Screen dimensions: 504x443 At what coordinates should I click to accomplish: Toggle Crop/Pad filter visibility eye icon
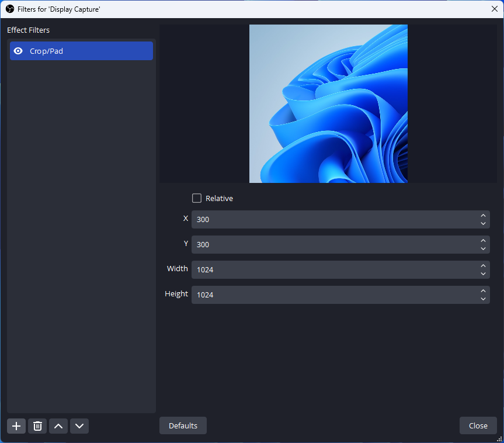tap(18, 51)
